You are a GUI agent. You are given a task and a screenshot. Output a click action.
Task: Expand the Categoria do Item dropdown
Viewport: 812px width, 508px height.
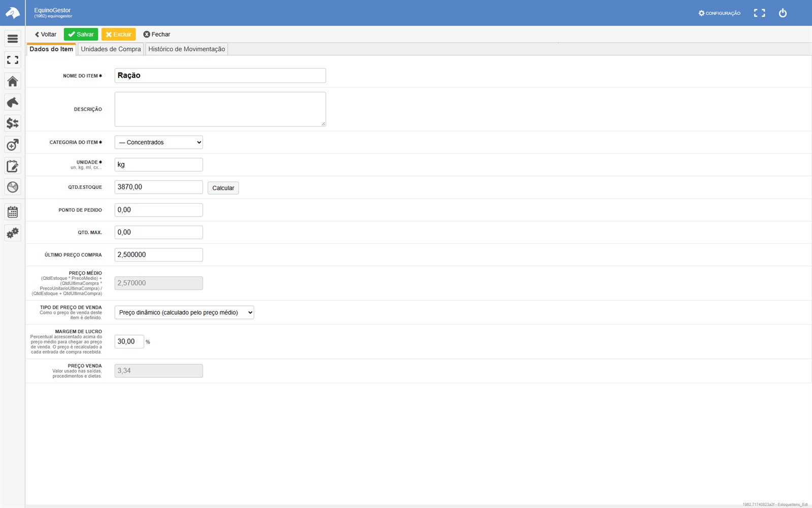click(159, 142)
